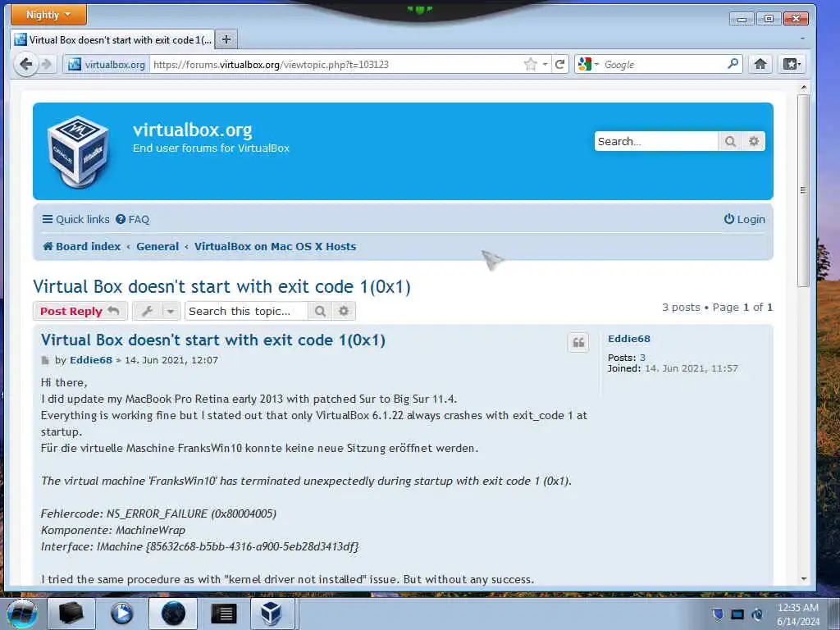840x630 pixels.
Task: Open author Eddie68 link in post byline
Action: coord(90,360)
